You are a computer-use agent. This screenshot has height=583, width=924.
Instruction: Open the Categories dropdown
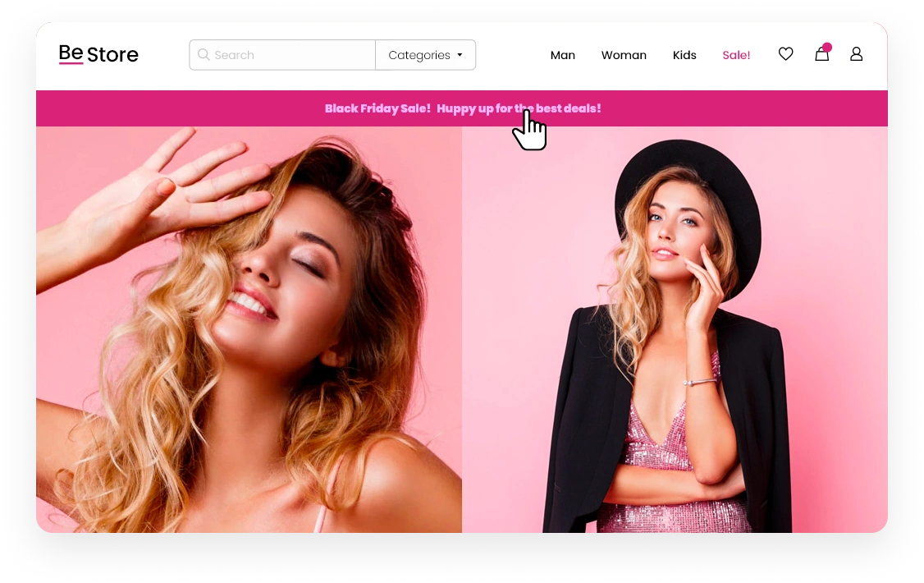pos(419,55)
